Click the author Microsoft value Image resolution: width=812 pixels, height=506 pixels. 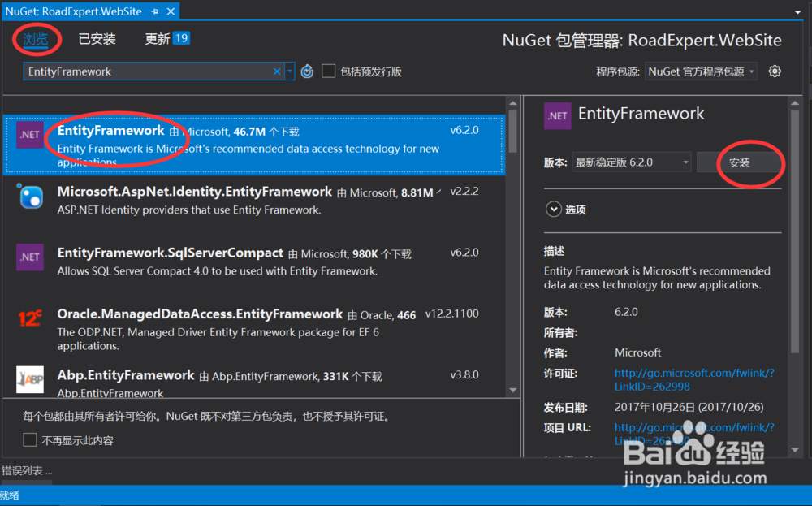tap(637, 352)
